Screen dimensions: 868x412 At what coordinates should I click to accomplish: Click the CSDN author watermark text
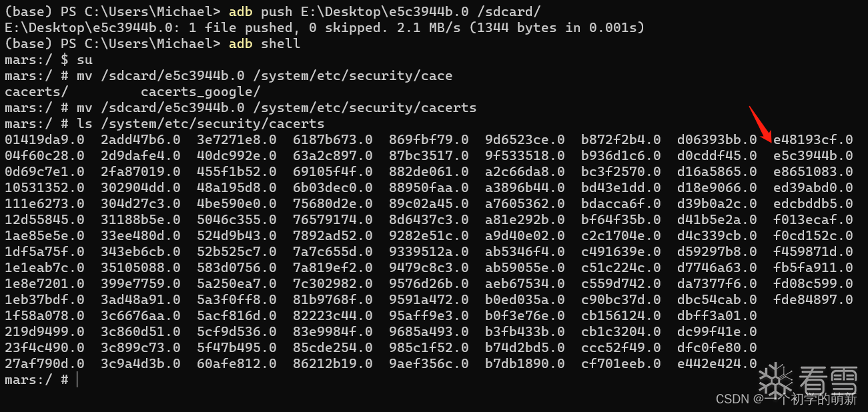coord(786,399)
